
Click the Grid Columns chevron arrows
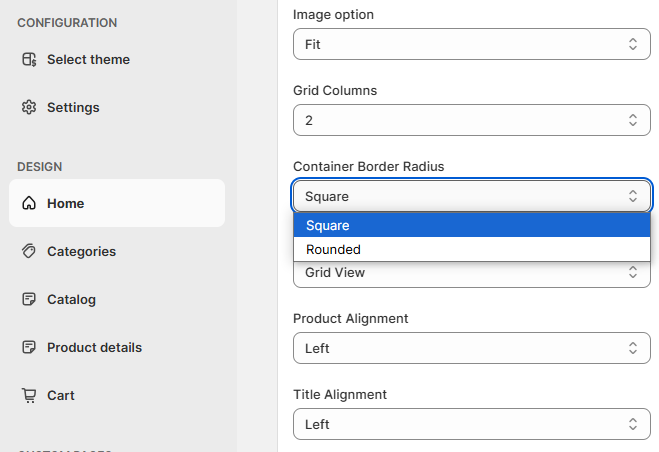pyautogui.click(x=633, y=120)
